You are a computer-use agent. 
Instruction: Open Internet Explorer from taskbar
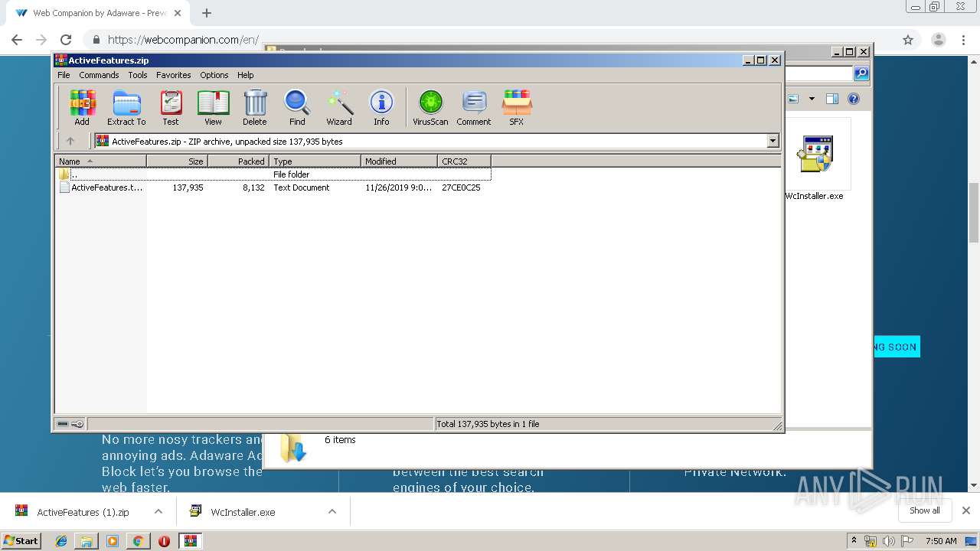(61, 541)
